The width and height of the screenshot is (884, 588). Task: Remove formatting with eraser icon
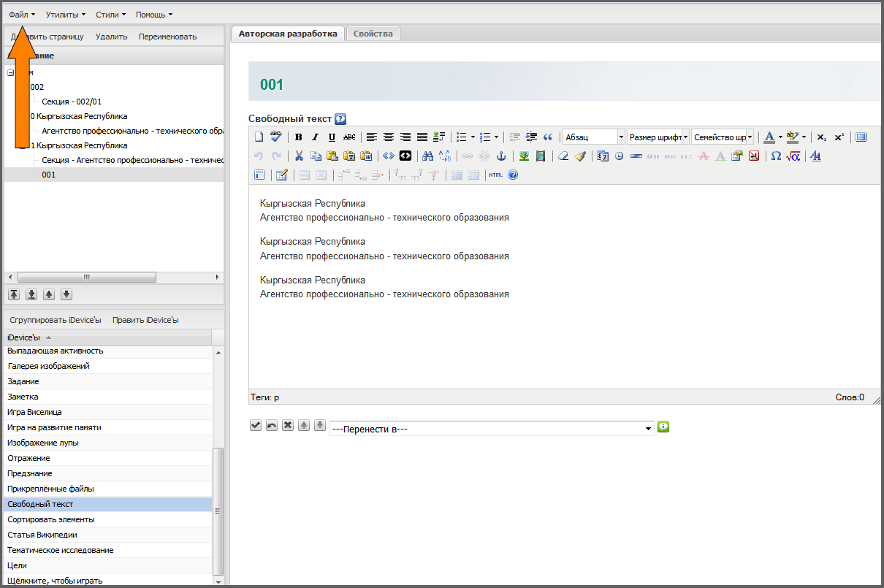pos(563,156)
